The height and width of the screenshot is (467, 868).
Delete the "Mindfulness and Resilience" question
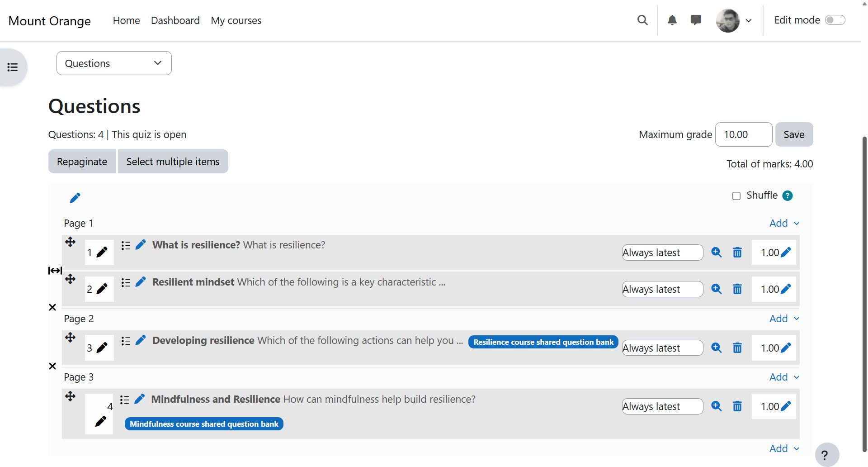pos(737,406)
